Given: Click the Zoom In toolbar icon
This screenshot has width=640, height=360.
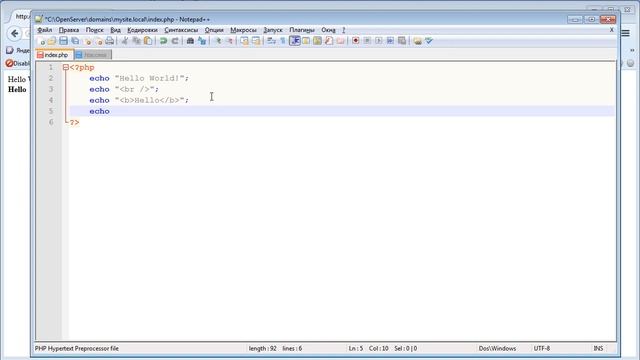Looking at the screenshot, I should click(218, 41).
